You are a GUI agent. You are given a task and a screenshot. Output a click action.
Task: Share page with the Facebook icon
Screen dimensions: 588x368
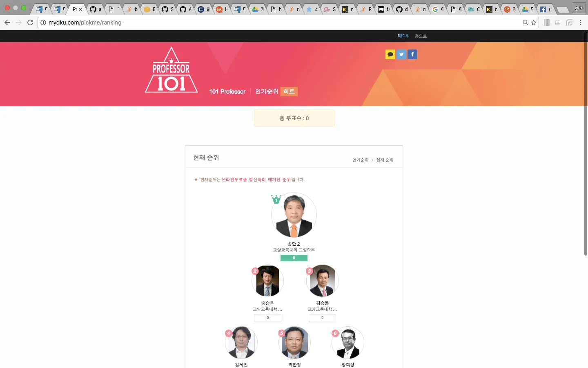(x=412, y=54)
